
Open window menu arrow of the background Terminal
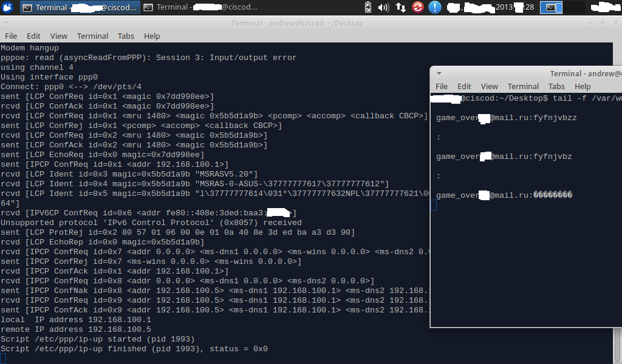pyautogui.click(x=5, y=24)
